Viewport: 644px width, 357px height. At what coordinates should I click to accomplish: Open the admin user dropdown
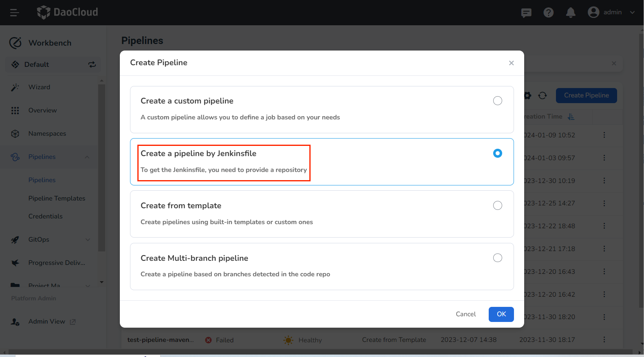click(611, 12)
